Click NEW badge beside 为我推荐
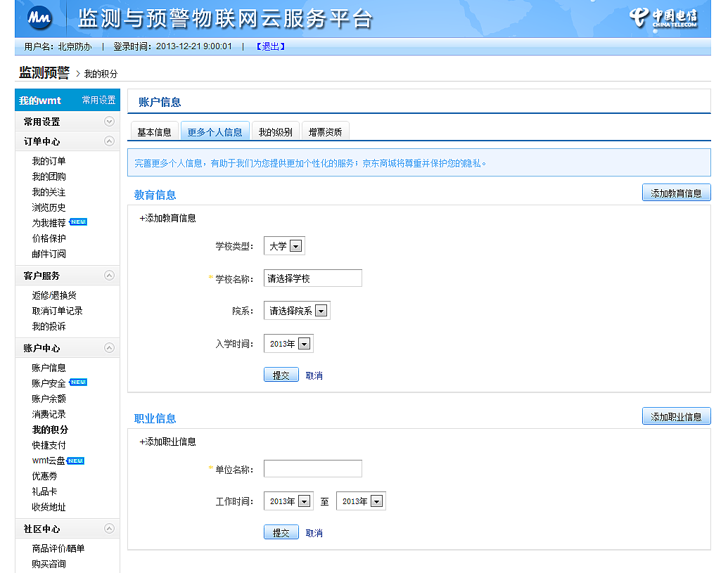 pos(78,221)
